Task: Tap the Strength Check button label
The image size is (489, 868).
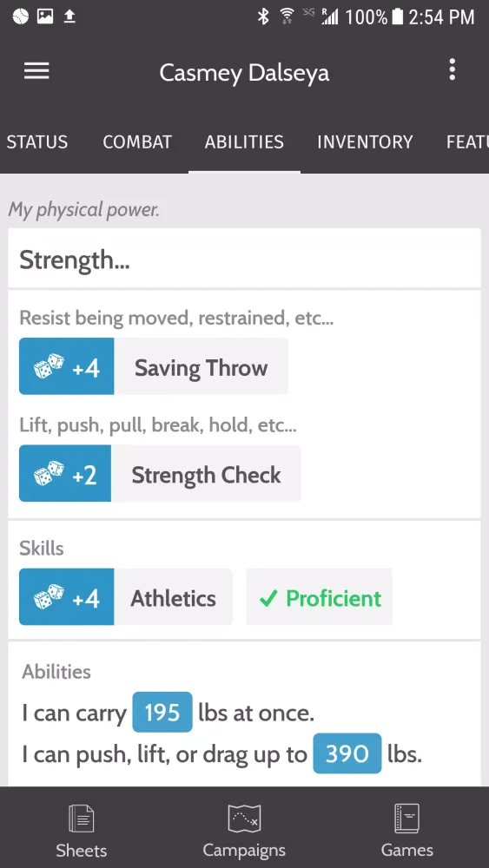Action: [206, 475]
